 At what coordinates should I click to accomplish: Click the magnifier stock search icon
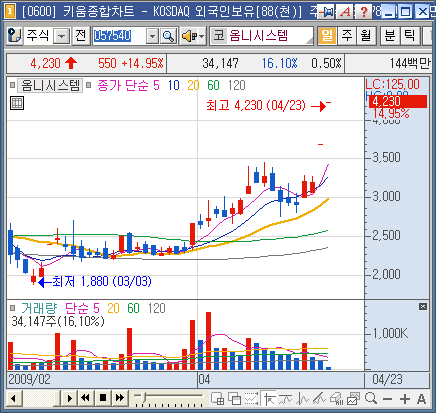[168, 36]
